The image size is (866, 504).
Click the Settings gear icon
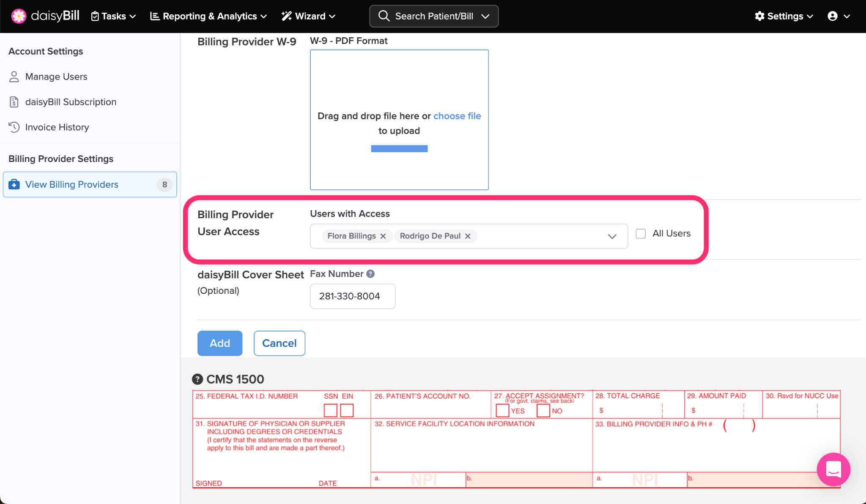click(x=760, y=16)
